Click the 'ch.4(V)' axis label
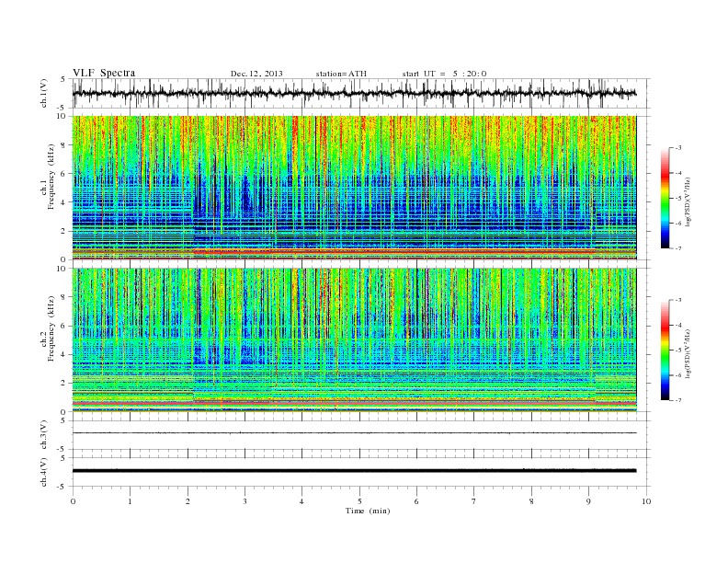Screen dimensions: 728x563 44,472
